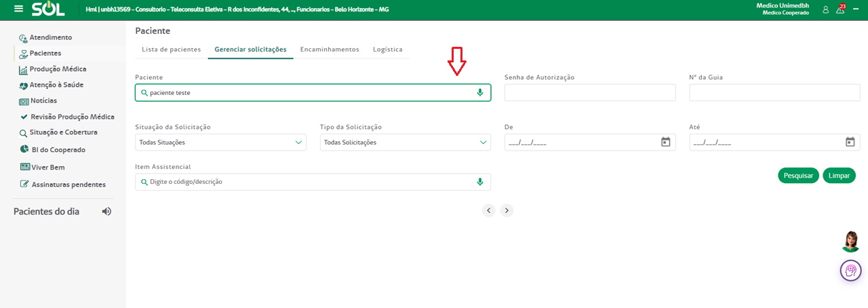Toggle the Pacientes do dia speaker icon
The height and width of the screenshot is (308, 868).
point(106,212)
